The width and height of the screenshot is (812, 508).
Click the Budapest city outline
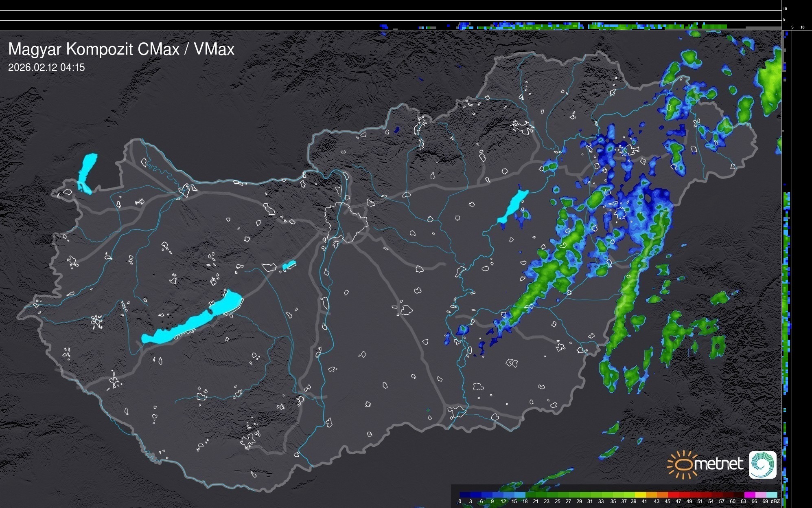click(346, 223)
